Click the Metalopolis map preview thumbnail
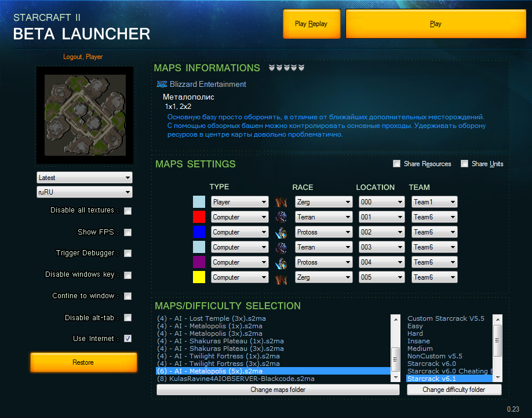Screen dimensions: 532x418 click(x=85, y=115)
